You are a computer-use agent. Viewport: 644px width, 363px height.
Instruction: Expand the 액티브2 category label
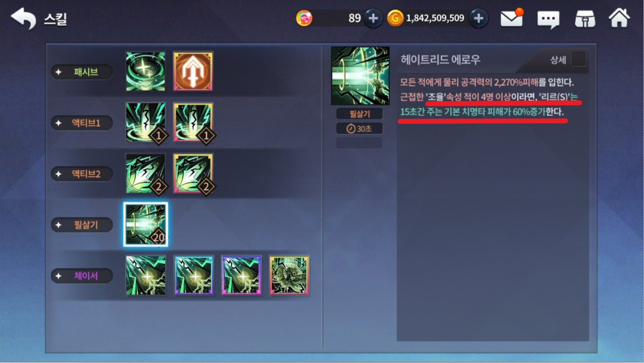point(82,174)
